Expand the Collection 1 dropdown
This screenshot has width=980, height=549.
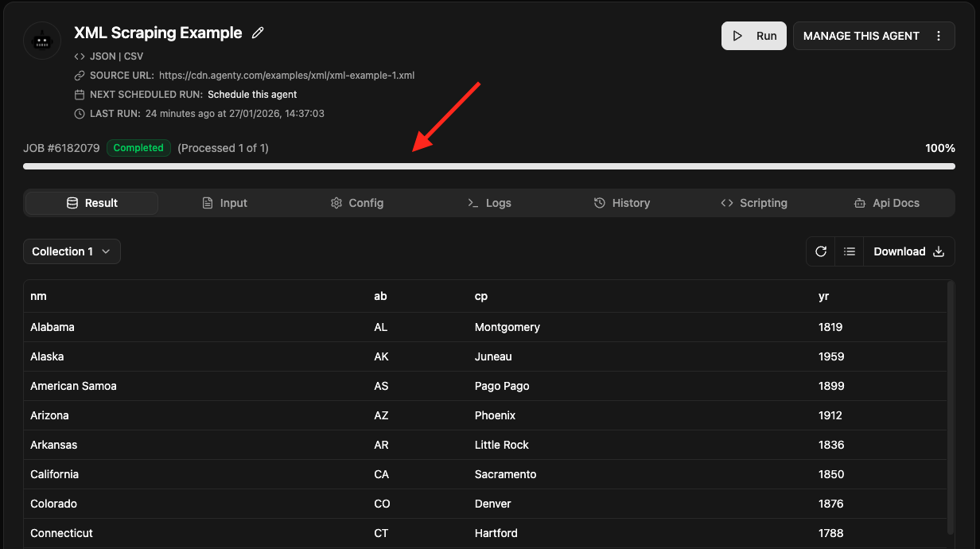point(72,251)
